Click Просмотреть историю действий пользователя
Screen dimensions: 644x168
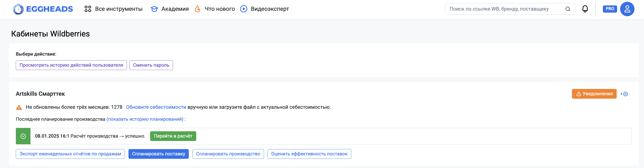click(71, 65)
